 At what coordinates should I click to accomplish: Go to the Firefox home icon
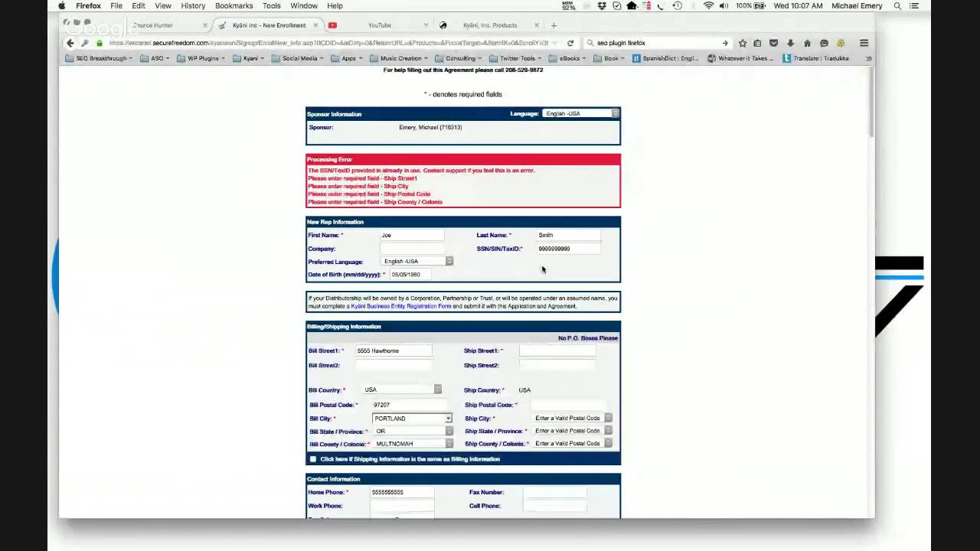tap(807, 43)
